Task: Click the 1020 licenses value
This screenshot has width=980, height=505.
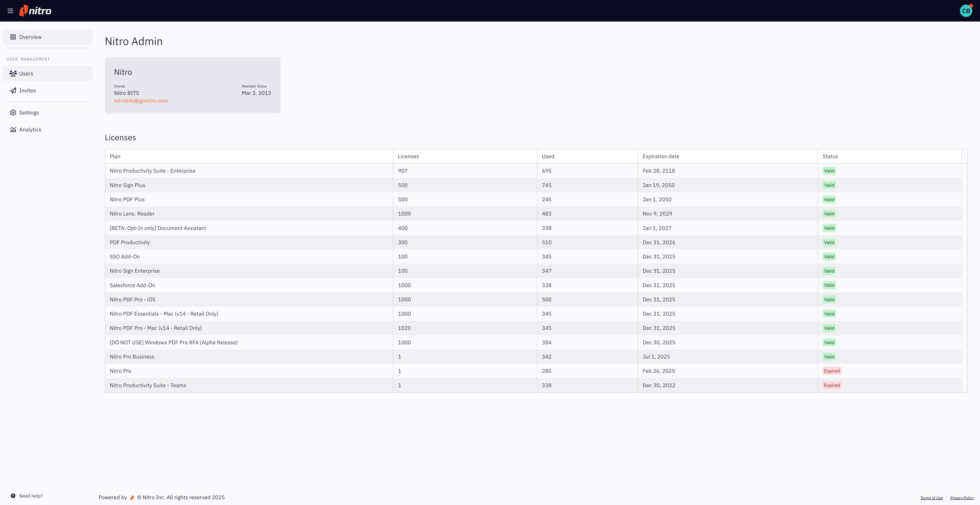Action: tap(404, 328)
